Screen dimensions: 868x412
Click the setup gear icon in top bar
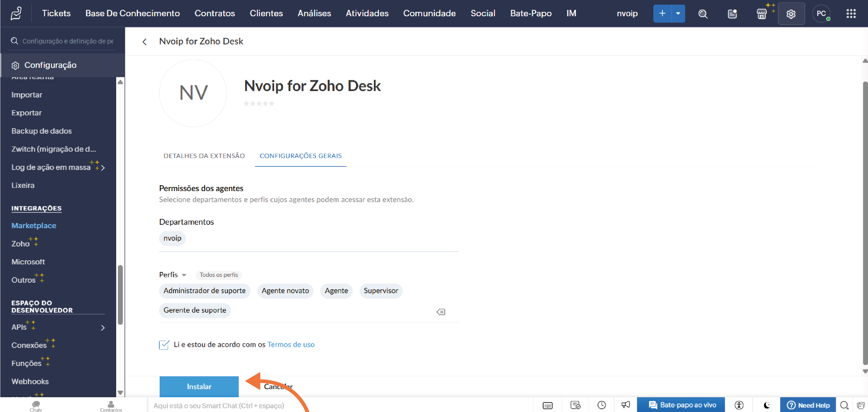click(791, 14)
